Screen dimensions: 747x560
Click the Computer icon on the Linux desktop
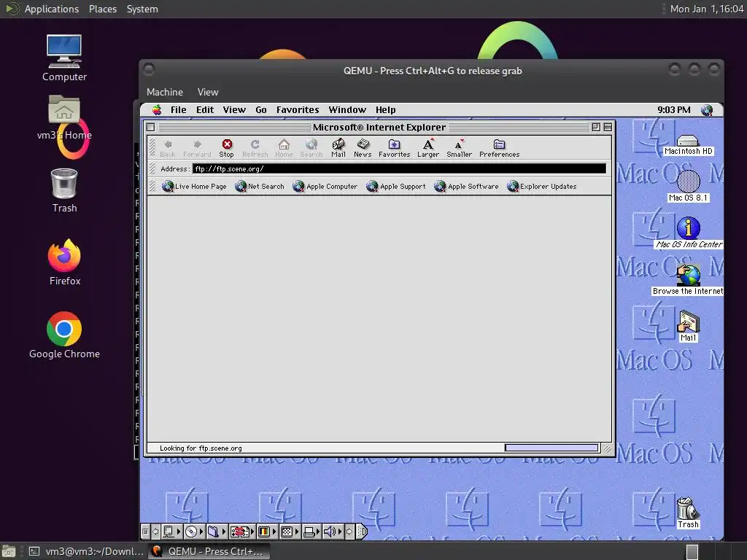pyautogui.click(x=64, y=58)
